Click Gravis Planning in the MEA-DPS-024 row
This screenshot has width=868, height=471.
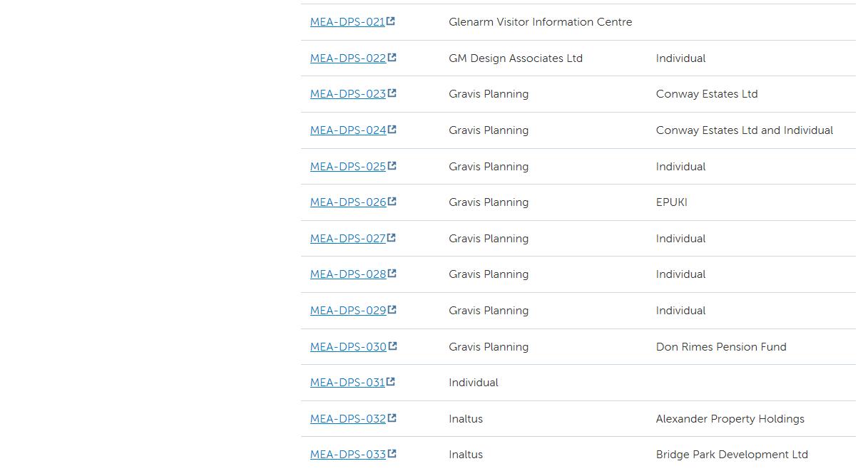[489, 130]
